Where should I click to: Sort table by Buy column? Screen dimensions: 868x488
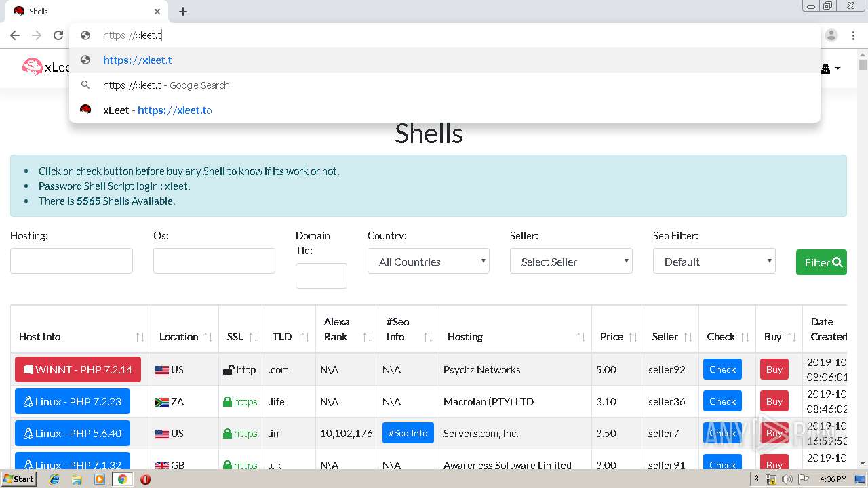pos(778,329)
